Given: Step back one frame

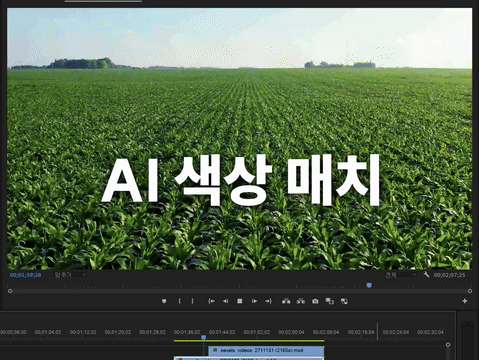Looking at the screenshot, I should [225, 301].
